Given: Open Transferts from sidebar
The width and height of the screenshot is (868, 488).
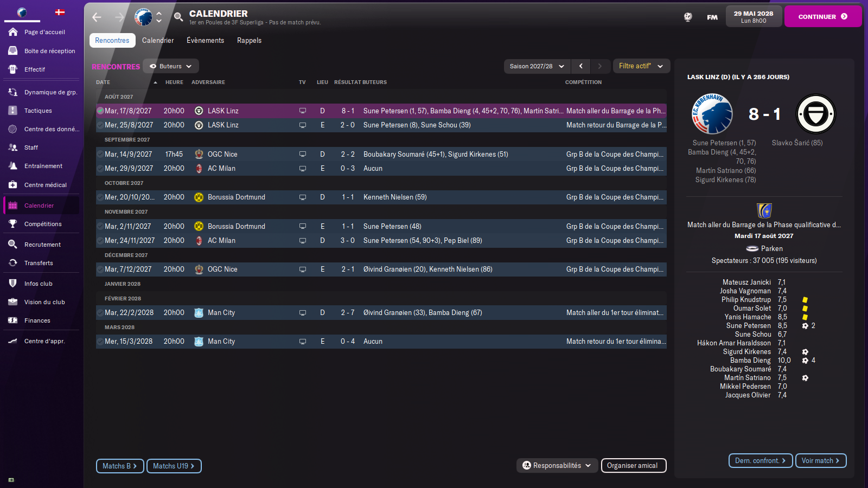Looking at the screenshot, I should click(39, 263).
